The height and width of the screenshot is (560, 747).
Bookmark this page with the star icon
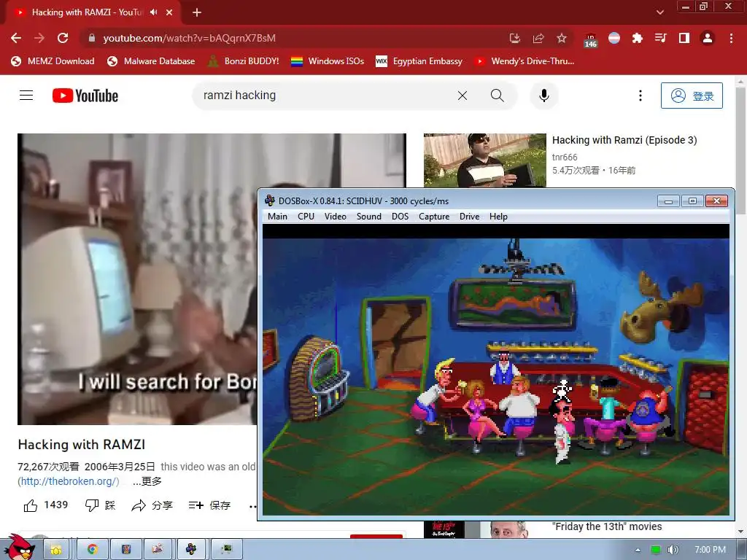pyautogui.click(x=562, y=38)
